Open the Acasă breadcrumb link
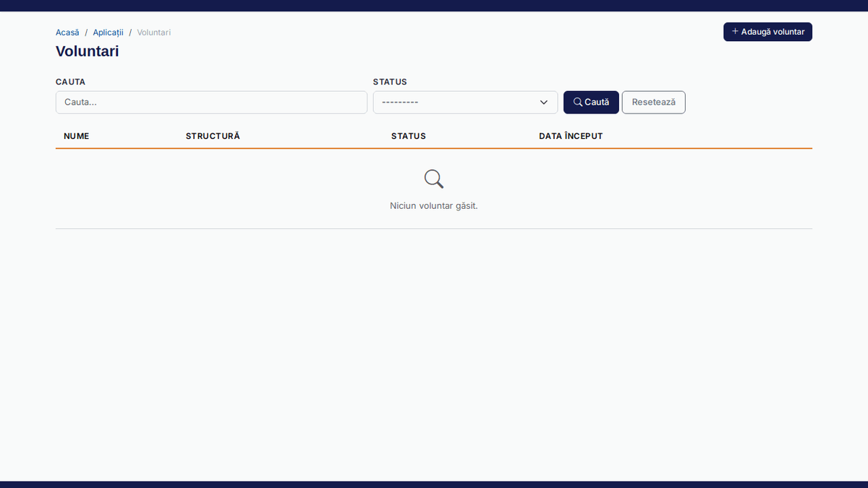The height and width of the screenshot is (488, 868). 67,33
